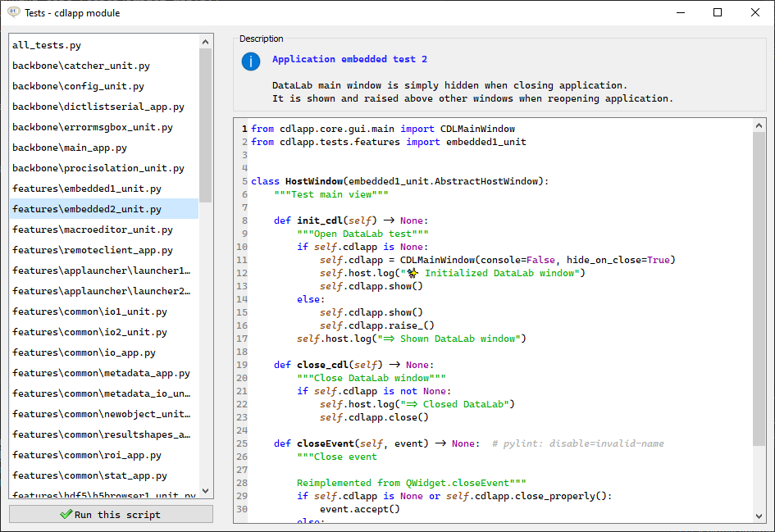Pick backbone\dictlistserial_app.py

(104, 107)
